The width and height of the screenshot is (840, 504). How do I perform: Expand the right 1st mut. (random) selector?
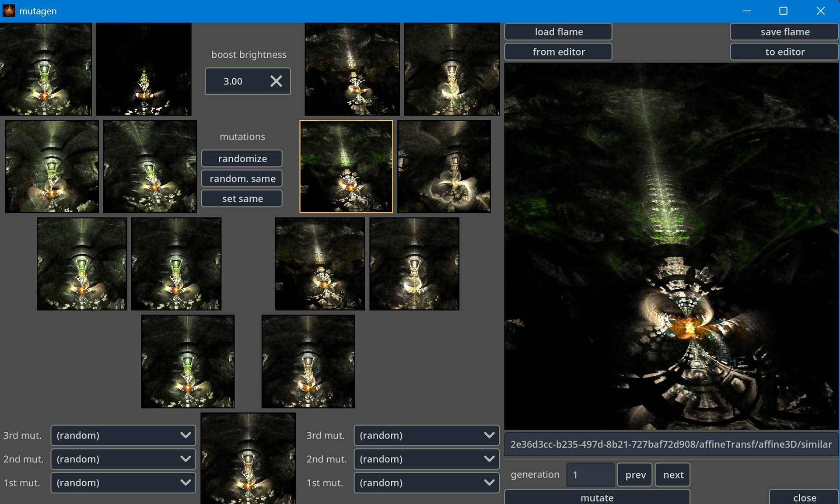point(426,483)
